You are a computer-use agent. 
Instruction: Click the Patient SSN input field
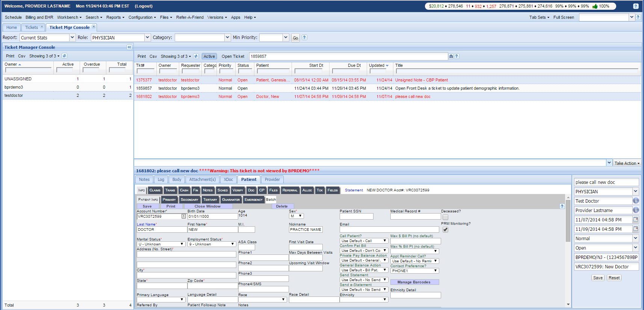point(357,216)
